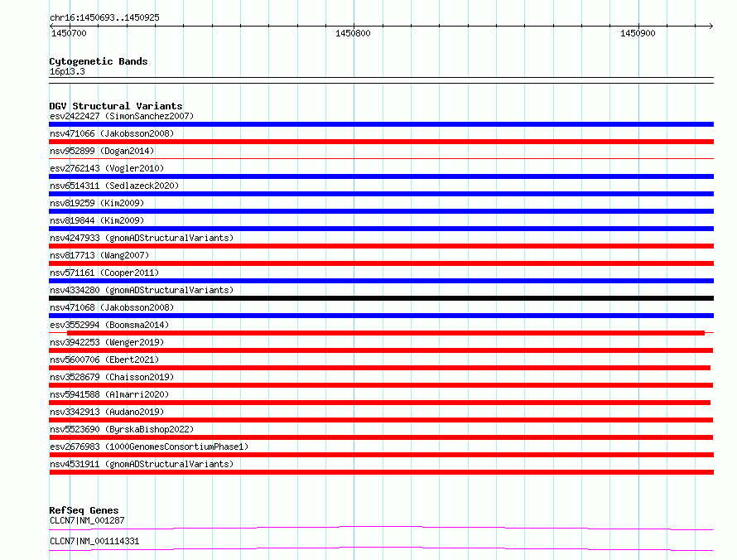Open the CLCN7|NM_001287 gene label
Screen dimensions: 737x560
(x=87, y=520)
